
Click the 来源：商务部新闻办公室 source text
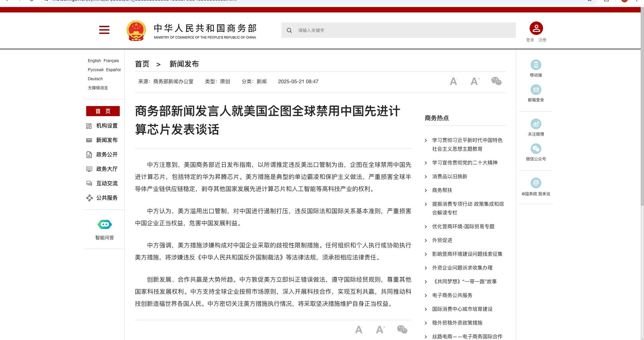click(x=166, y=82)
